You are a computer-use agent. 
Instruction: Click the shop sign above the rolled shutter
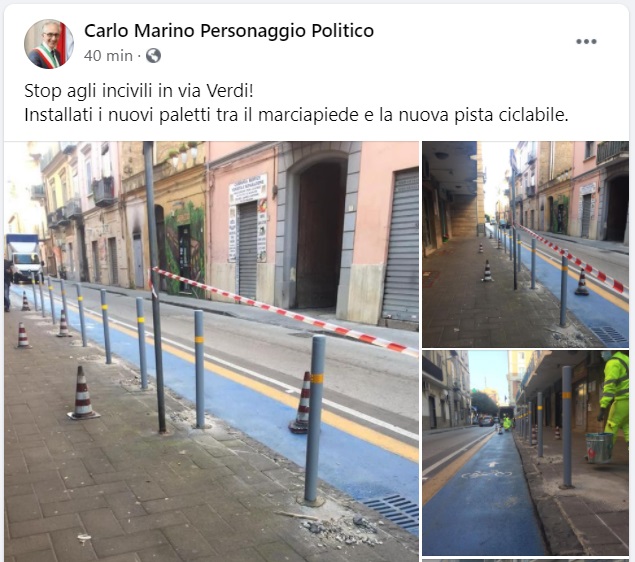[248, 188]
